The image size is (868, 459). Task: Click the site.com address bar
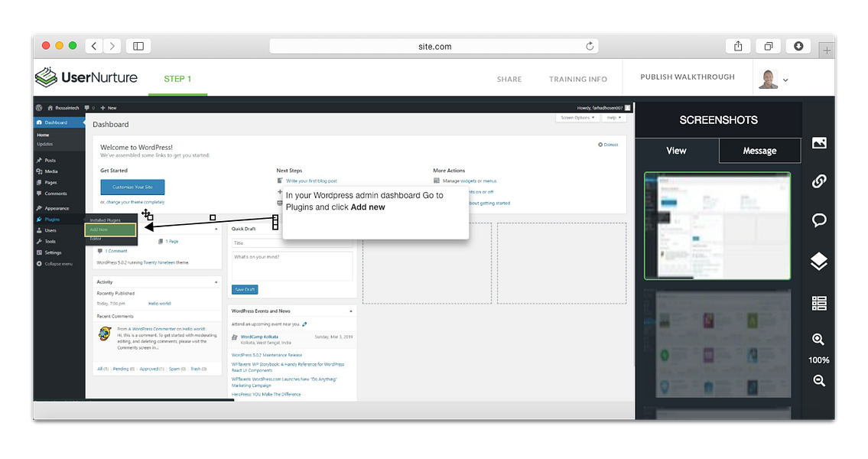(434, 46)
